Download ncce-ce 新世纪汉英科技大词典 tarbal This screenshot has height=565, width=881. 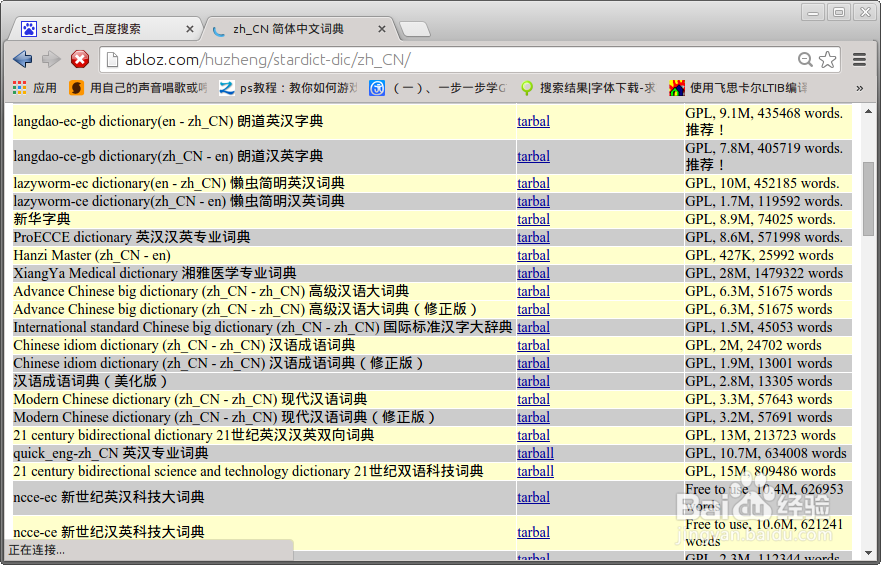tap(533, 532)
